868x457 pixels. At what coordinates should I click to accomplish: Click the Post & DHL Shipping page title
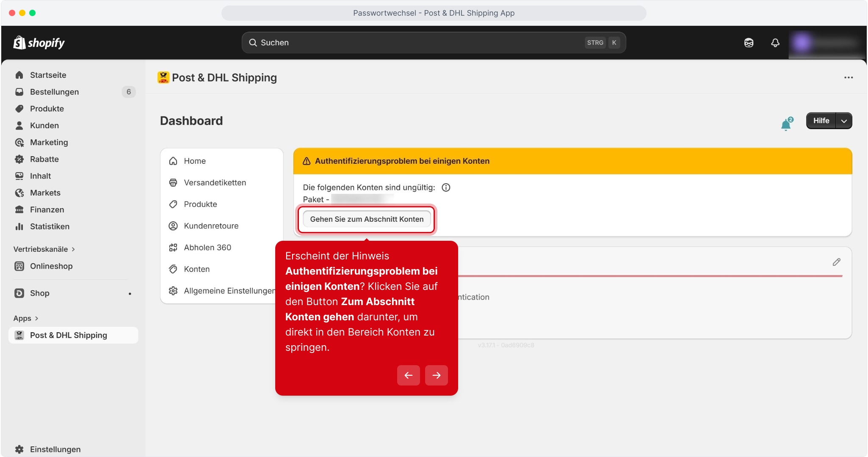click(224, 77)
